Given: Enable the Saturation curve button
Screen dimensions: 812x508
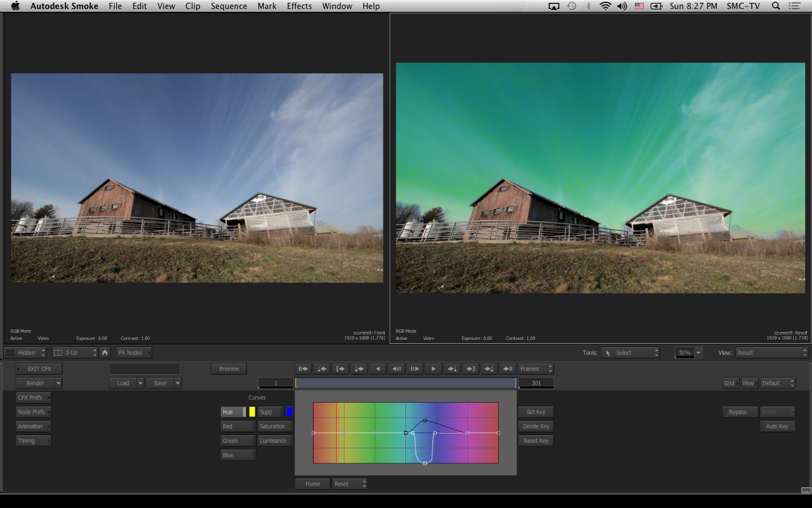Looking at the screenshot, I should click(275, 426).
